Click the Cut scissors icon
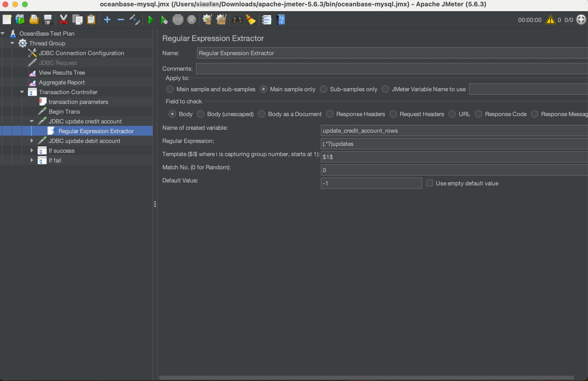588x381 pixels. (63, 20)
